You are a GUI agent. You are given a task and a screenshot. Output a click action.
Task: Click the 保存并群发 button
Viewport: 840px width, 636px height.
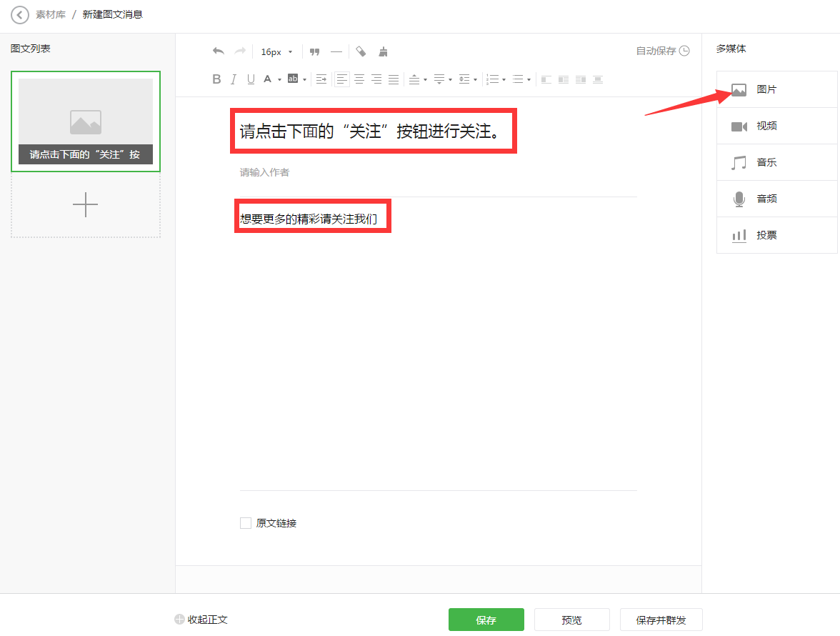point(661,620)
